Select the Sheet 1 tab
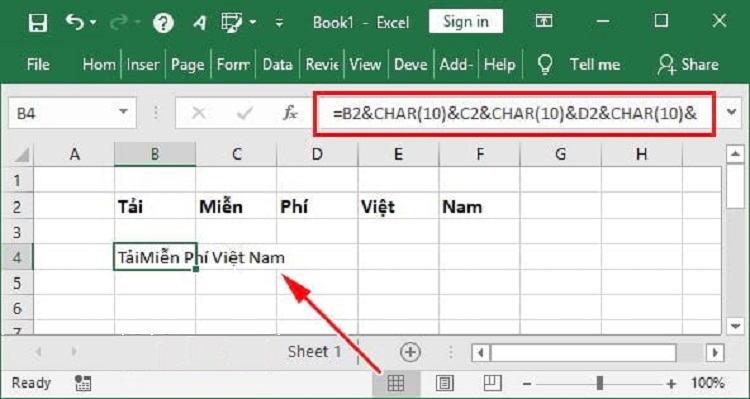Viewport: 750px width, 399px height. [x=315, y=352]
